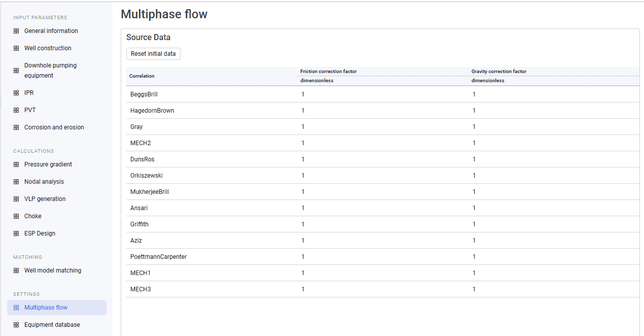
Task: Click the grid icon beside General information
Action: pos(16,31)
